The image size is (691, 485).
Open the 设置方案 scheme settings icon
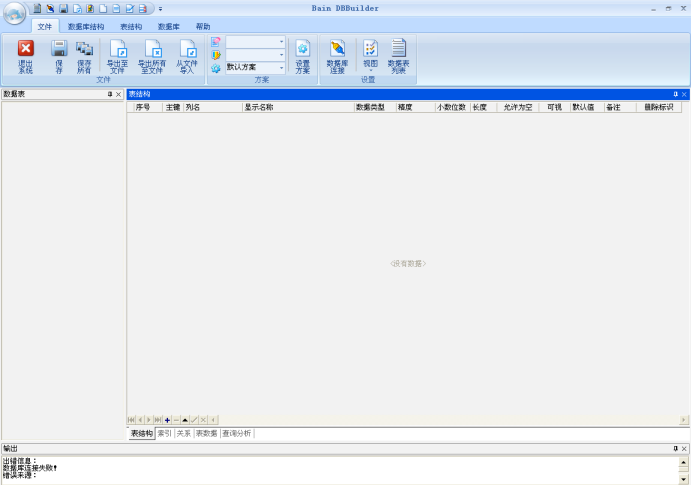coord(302,49)
